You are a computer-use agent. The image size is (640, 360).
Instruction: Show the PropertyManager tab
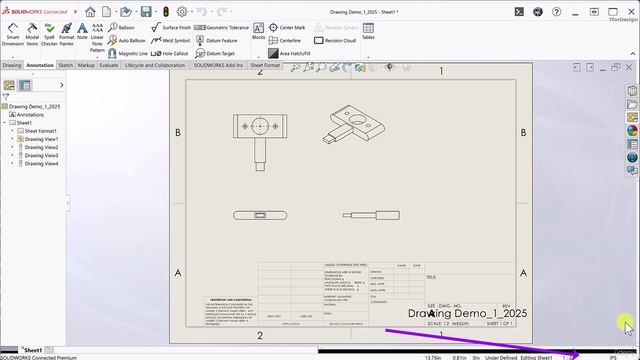25,85
